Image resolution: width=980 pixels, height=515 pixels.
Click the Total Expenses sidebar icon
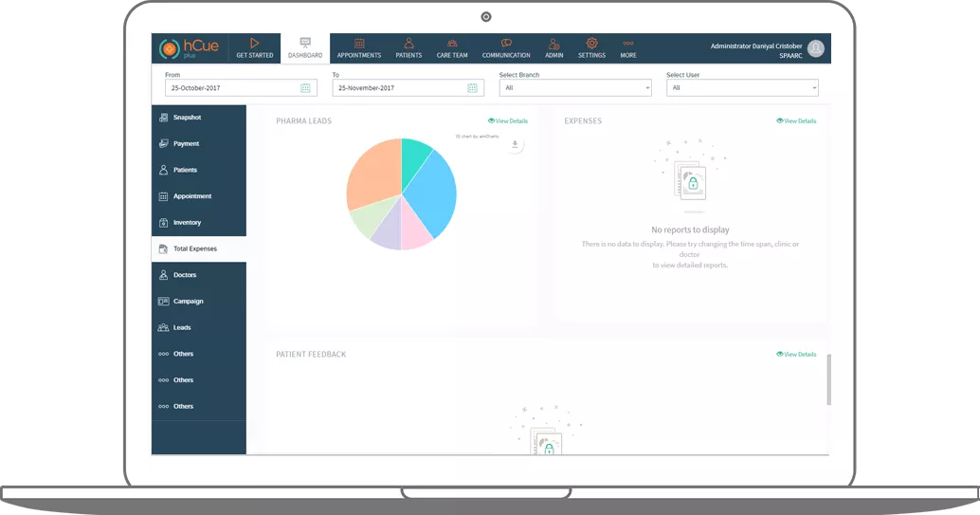coord(163,248)
